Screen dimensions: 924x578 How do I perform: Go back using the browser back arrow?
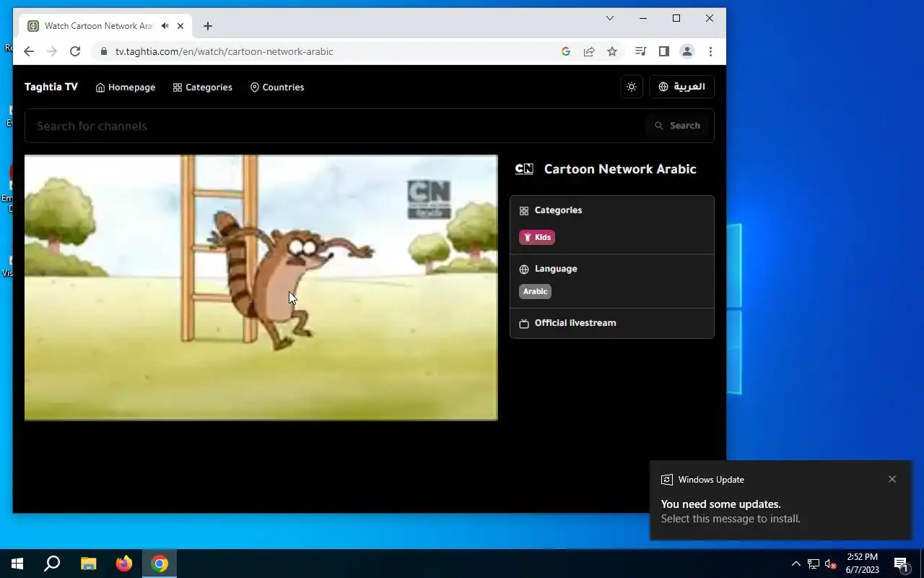pos(29,51)
